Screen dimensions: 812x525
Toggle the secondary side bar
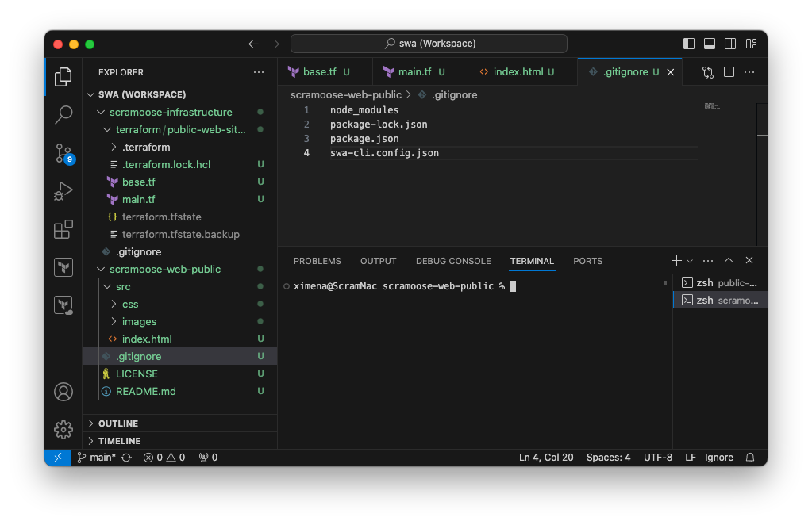(730, 44)
